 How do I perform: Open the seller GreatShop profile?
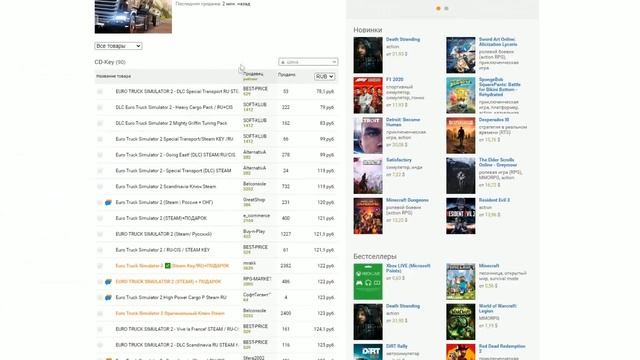point(254,200)
